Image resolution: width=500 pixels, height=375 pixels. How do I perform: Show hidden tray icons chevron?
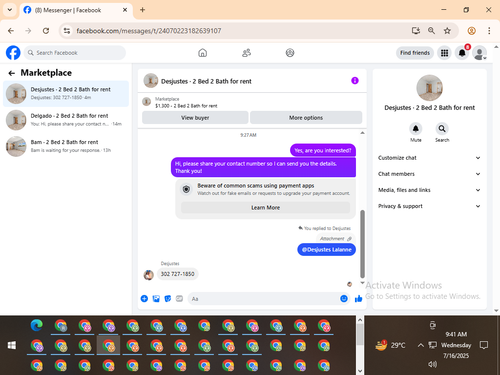tap(421, 345)
